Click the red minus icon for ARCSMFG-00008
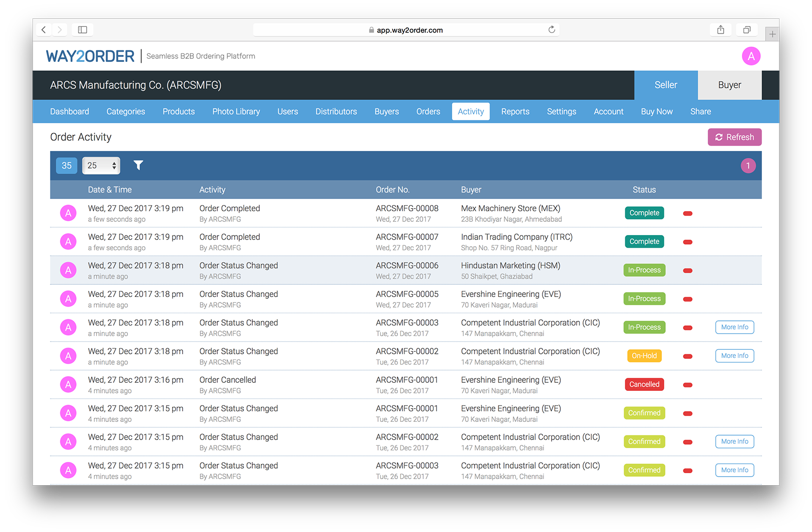The image size is (812, 532). point(688,213)
